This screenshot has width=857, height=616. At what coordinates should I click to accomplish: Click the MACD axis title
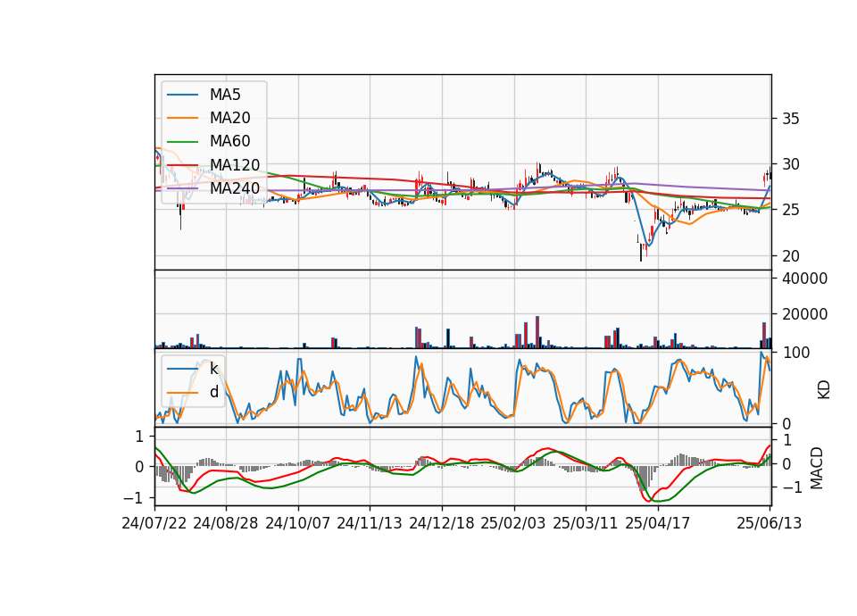(x=817, y=468)
